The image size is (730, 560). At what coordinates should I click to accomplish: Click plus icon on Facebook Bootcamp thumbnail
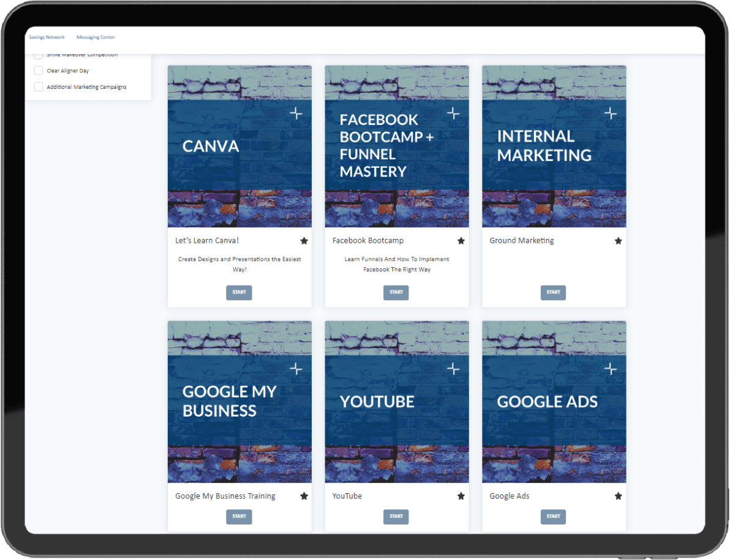point(453,113)
